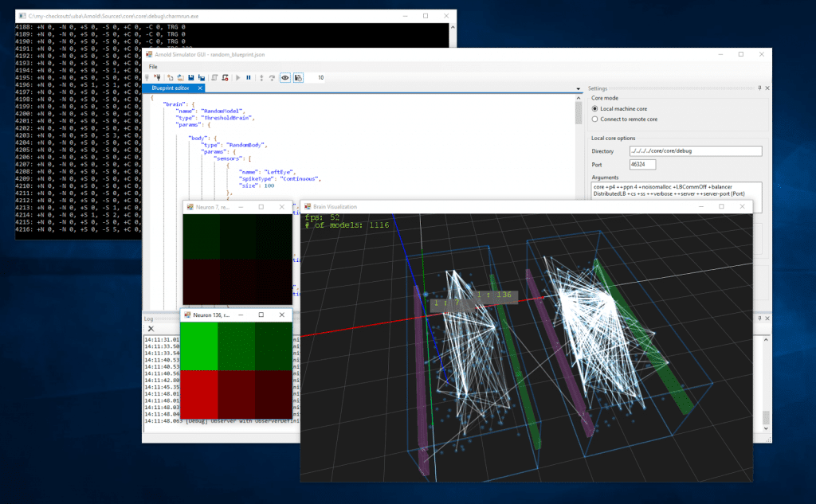
Task: Close the Neuron 7 window
Action: (281, 206)
